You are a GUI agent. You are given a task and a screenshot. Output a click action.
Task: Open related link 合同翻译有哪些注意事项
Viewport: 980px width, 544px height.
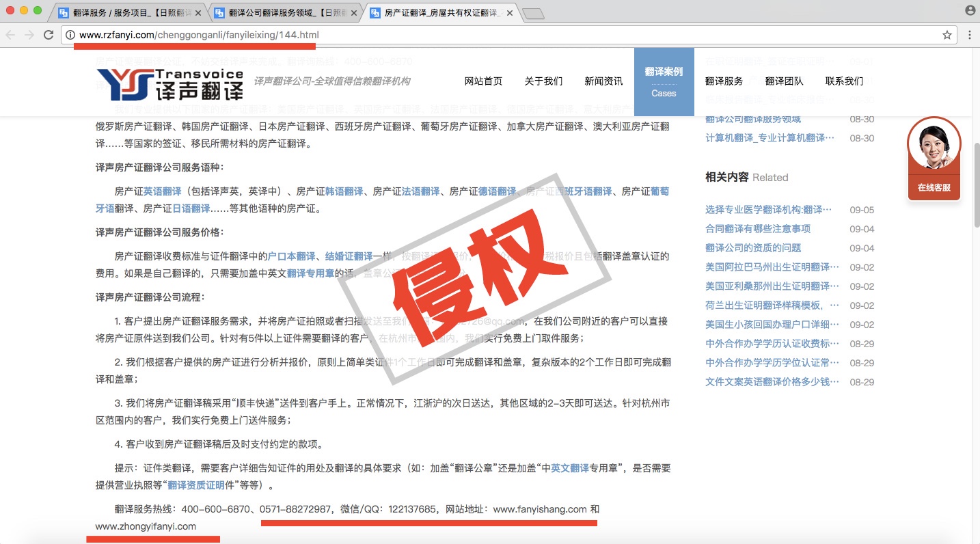(758, 229)
